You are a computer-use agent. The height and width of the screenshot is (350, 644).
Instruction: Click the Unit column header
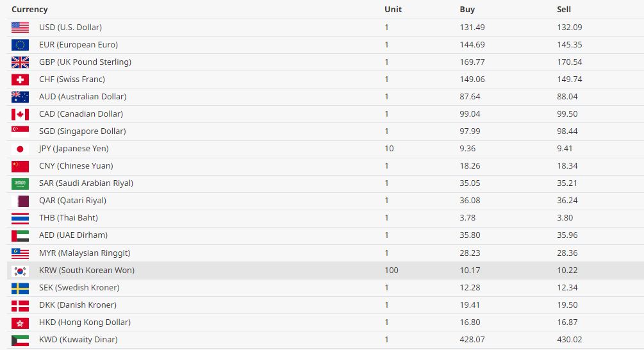click(393, 10)
